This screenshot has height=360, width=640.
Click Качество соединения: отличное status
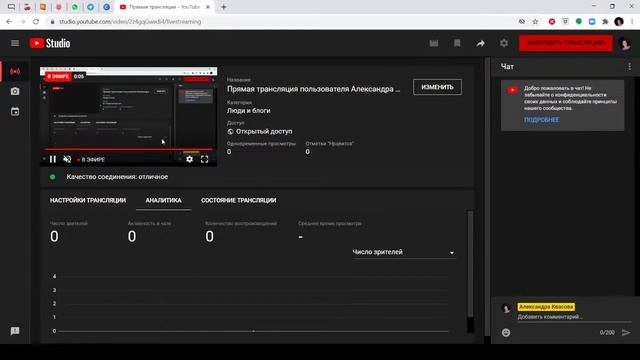117,177
